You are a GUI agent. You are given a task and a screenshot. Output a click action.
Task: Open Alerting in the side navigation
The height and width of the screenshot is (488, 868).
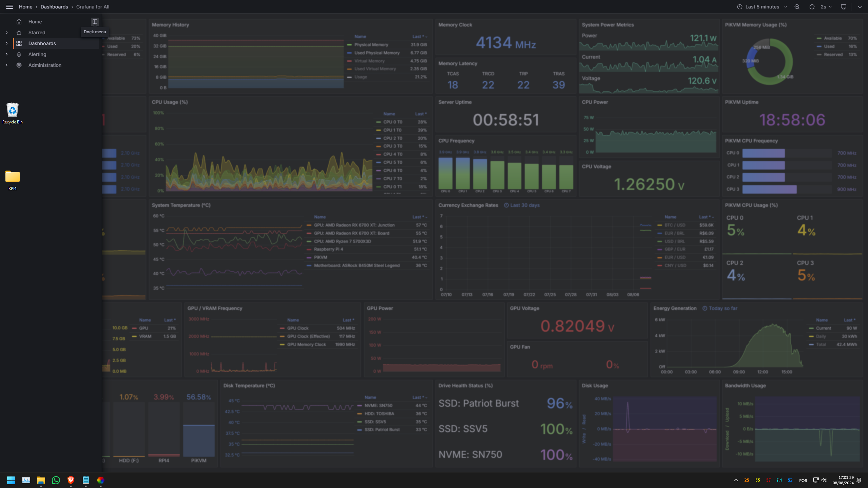pos(37,54)
